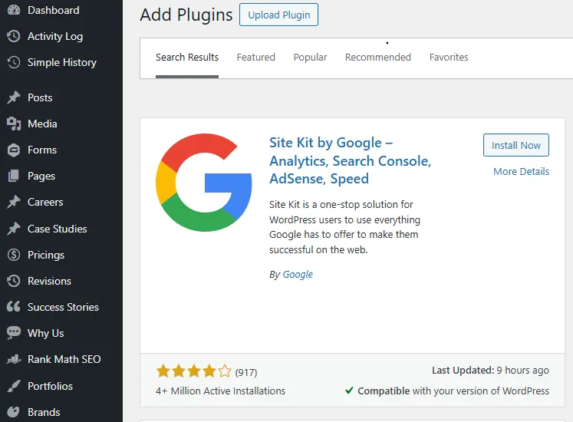Click the Portfolios brush icon
This screenshot has height=422, width=573.
[14, 386]
